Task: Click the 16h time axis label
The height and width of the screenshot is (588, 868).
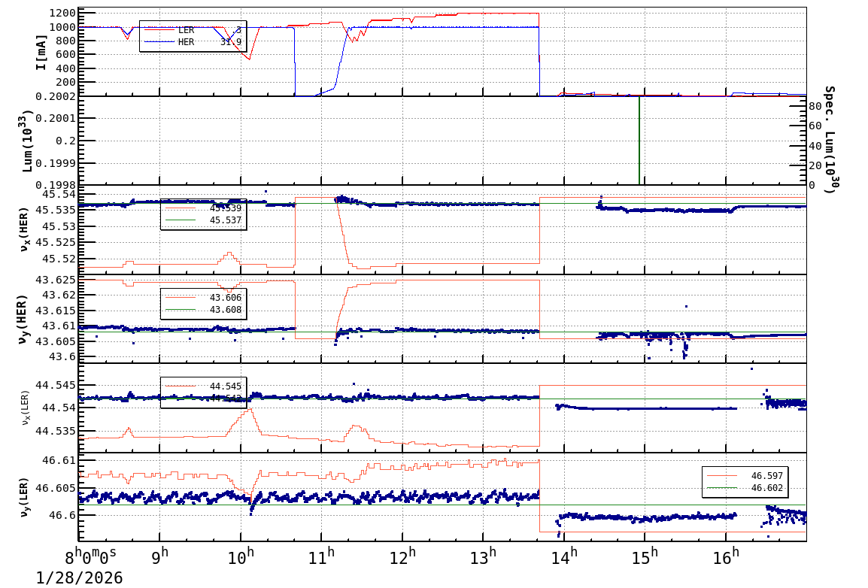Action: 726,556
